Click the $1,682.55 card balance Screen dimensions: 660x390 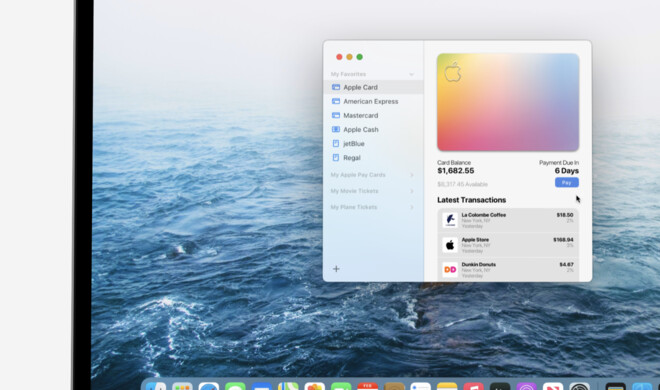[455, 171]
